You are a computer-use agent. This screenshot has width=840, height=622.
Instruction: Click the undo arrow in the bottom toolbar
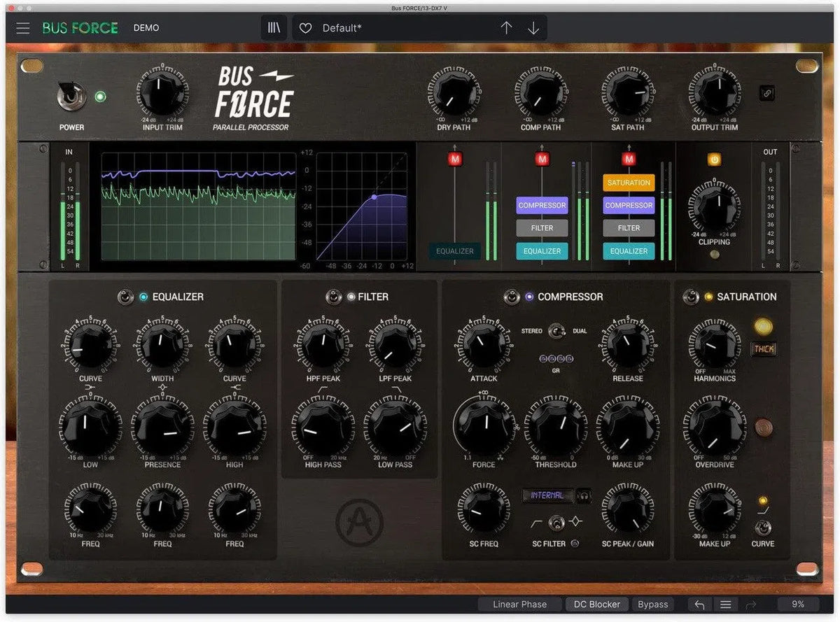click(x=699, y=604)
